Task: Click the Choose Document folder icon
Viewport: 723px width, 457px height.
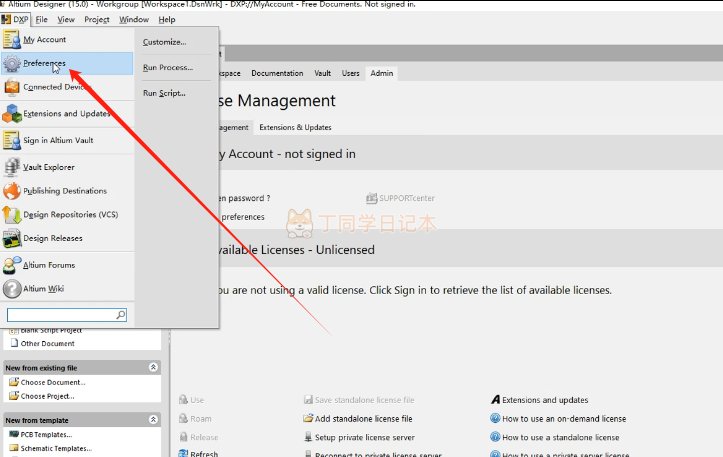Action: click(14, 382)
